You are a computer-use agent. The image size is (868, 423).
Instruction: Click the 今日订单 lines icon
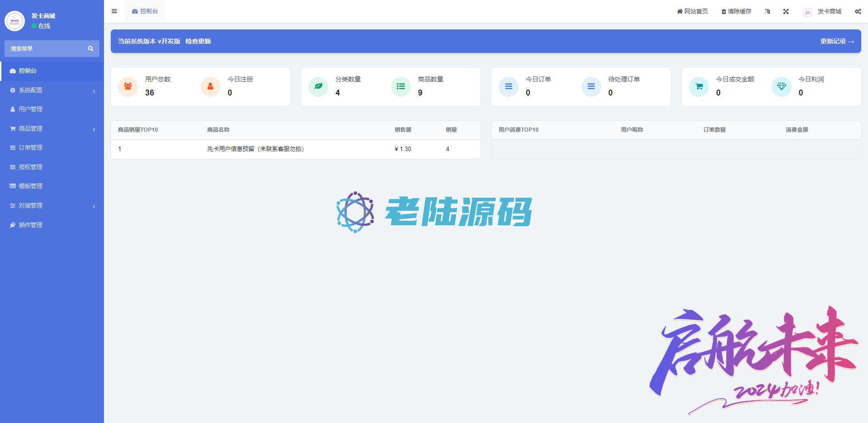click(509, 86)
